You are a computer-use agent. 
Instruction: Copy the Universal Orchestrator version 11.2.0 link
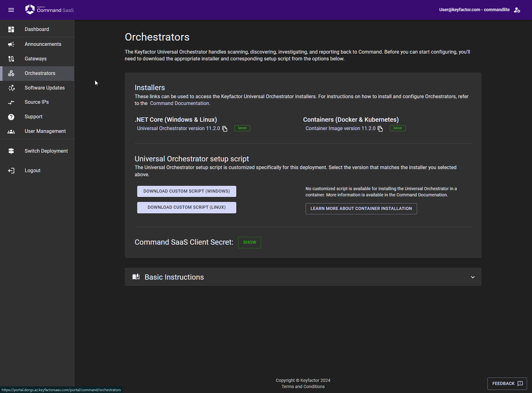225,129
